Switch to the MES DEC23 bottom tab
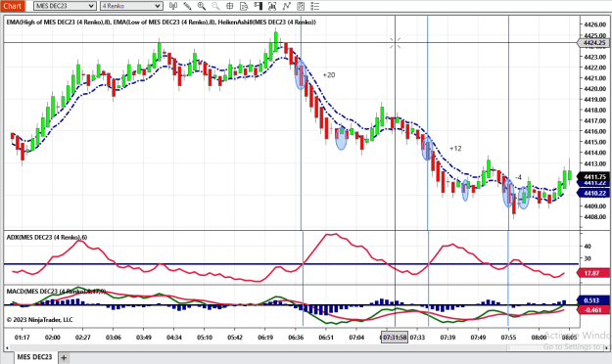The width and height of the screenshot is (612, 364). pyautogui.click(x=34, y=357)
